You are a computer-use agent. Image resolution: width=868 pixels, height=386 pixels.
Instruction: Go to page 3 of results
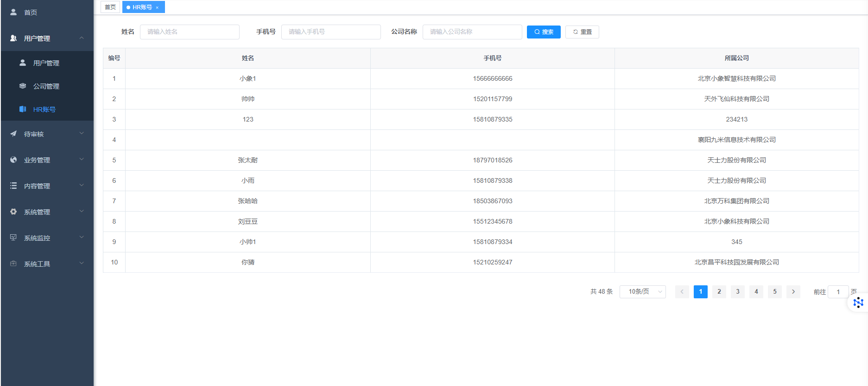(737, 291)
